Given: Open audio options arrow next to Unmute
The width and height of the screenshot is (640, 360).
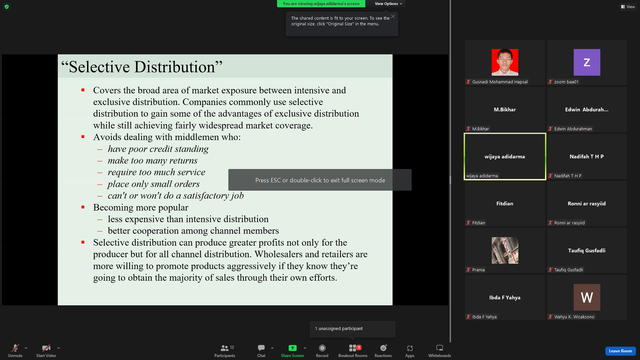Looking at the screenshot, I should [26, 348].
